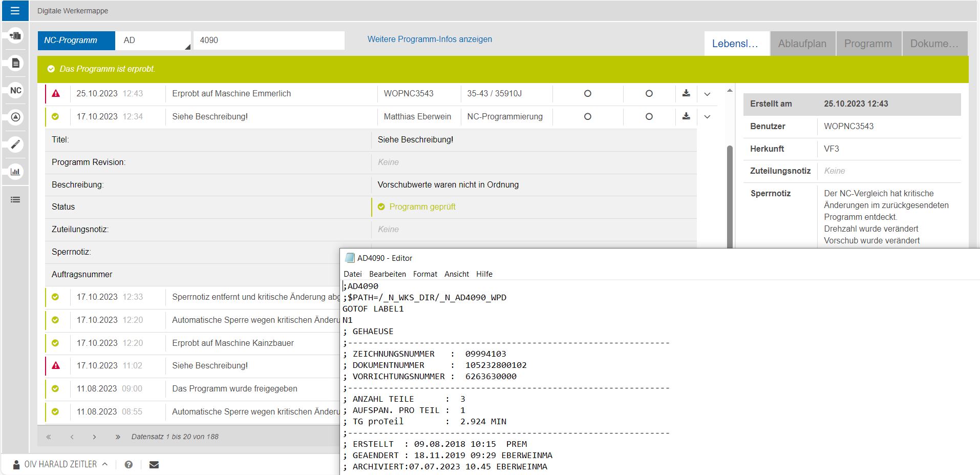Open the bar chart statistics icon
This screenshot has width=980, height=475.
16,172
